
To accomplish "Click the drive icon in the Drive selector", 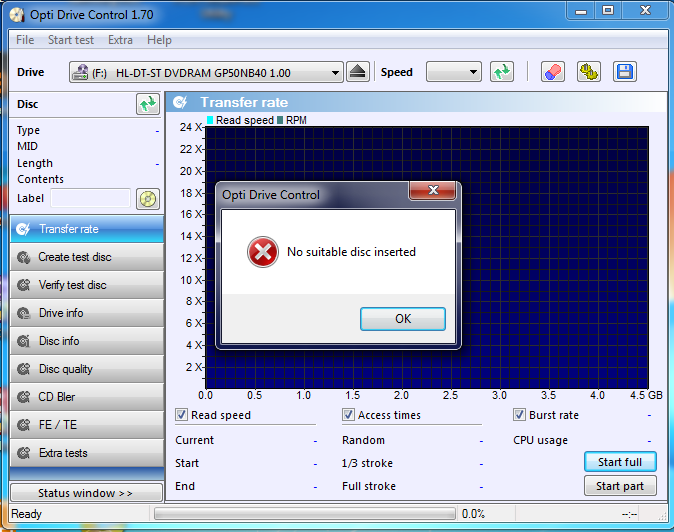I will click(80, 72).
